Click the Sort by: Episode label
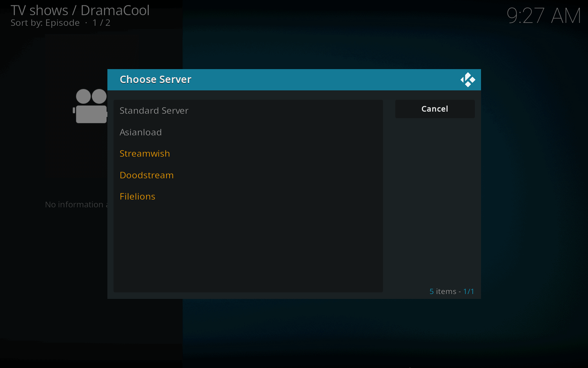The width and height of the screenshot is (588, 368). tap(45, 23)
